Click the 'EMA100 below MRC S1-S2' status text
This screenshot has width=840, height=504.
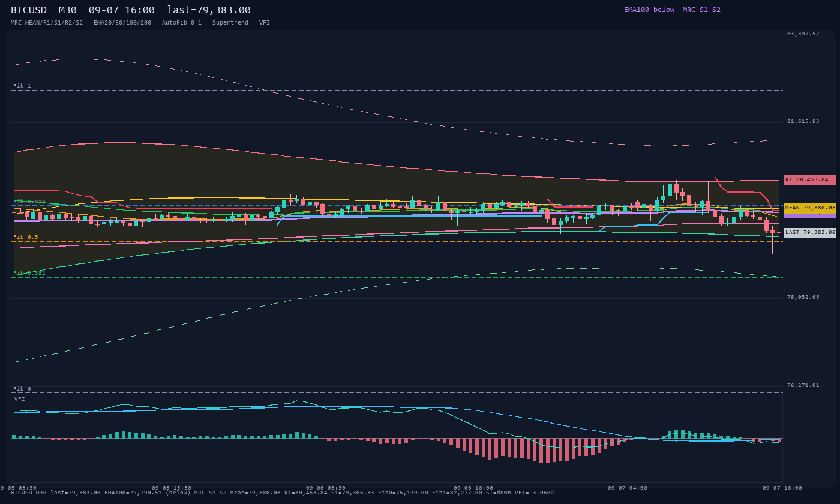672,10
